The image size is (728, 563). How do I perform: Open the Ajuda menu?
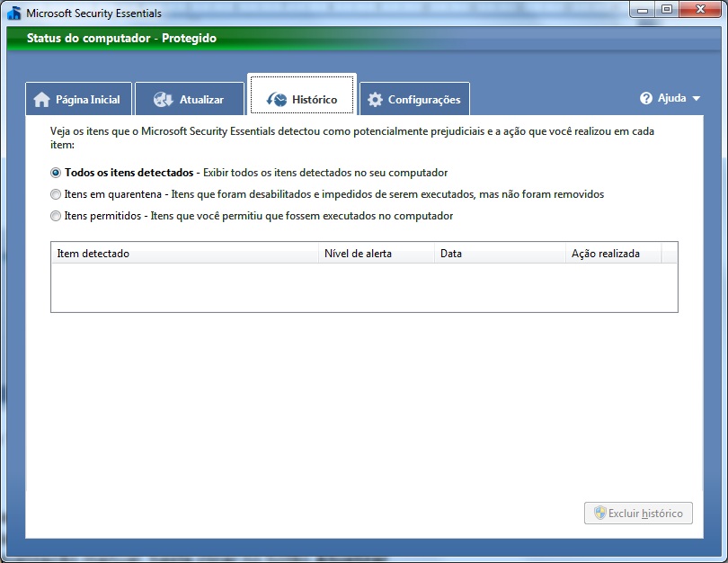[670, 98]
